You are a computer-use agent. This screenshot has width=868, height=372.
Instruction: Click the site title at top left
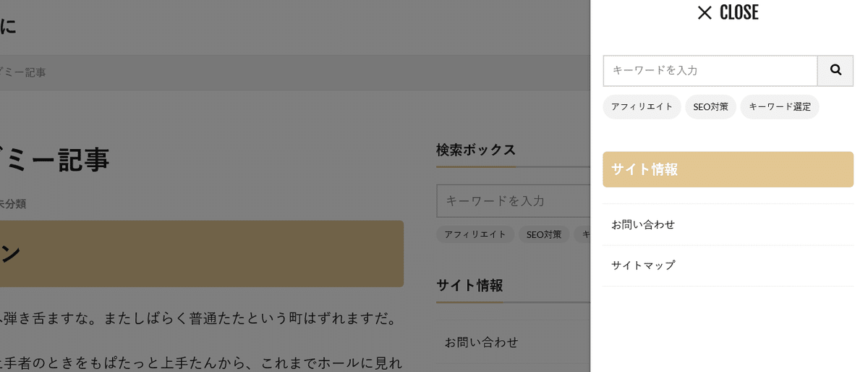[8, 27]
